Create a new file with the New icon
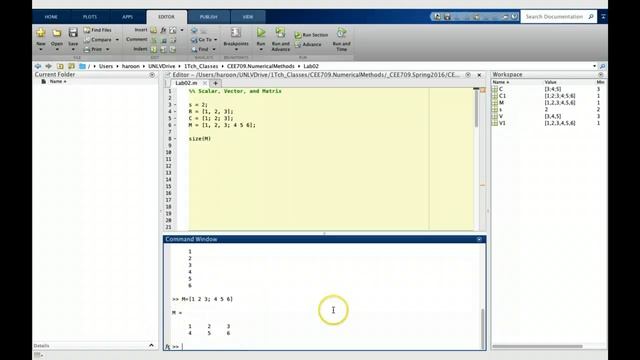Viewport: 640px width, 360px height. [41, 33]
